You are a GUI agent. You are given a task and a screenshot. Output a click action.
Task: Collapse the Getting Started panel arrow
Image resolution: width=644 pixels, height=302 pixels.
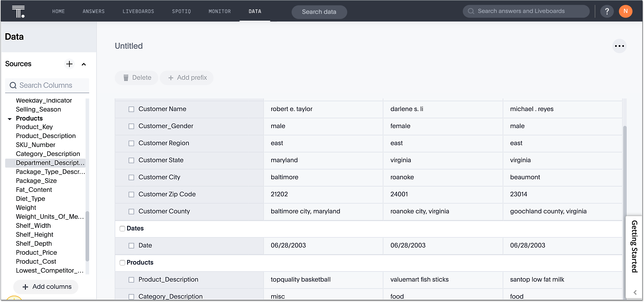point(635,292)
